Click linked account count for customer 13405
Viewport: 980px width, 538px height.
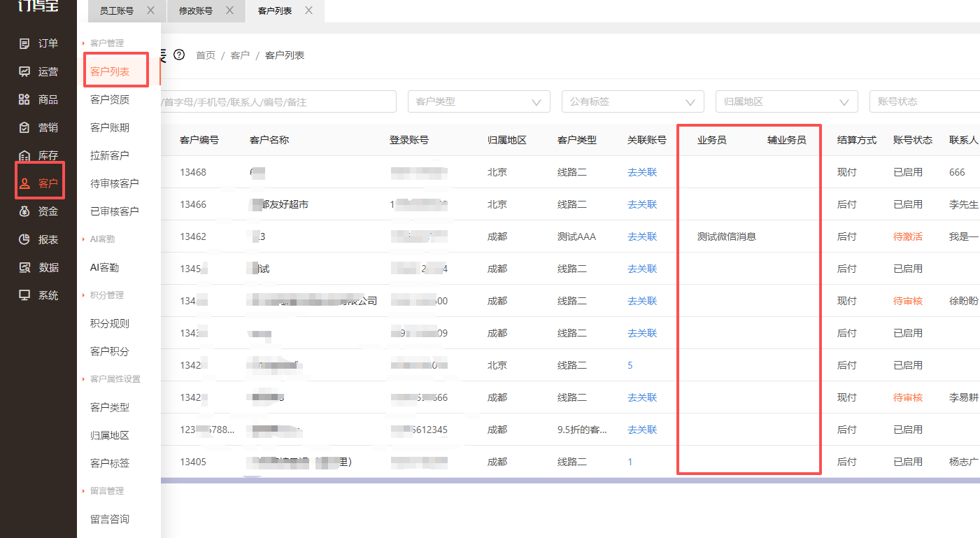point(630,462)
